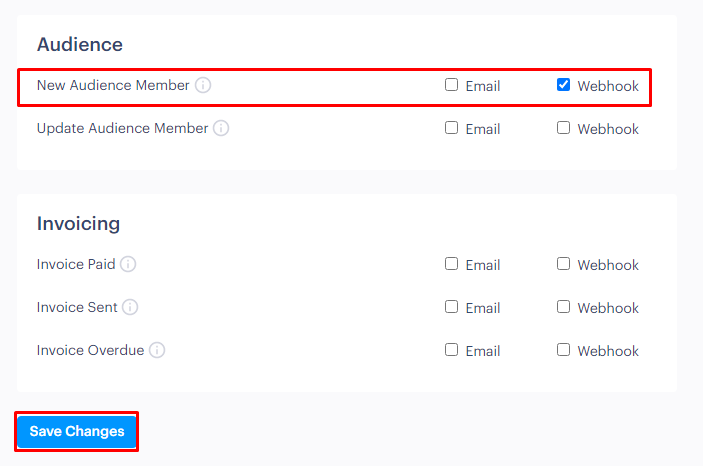Click the Invoice Sent info icon

click(x=130, y=307)
